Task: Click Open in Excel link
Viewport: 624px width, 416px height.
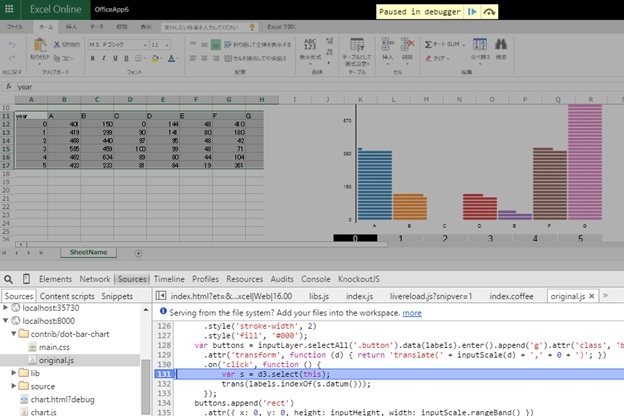Action: pos(281,27)
